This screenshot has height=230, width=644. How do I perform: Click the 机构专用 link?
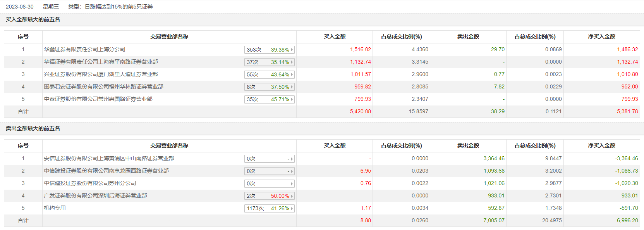point(55,208)
